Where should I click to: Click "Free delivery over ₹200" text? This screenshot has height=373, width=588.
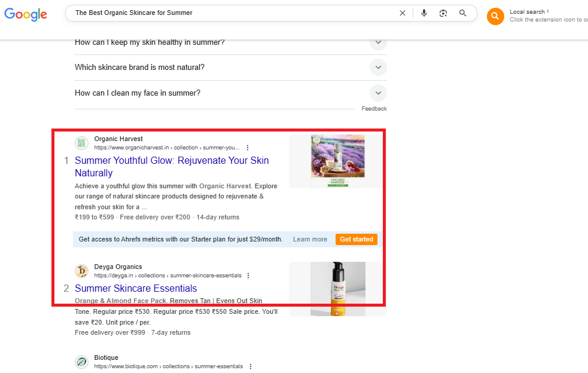pyautogui.click(x=155, y=217)
